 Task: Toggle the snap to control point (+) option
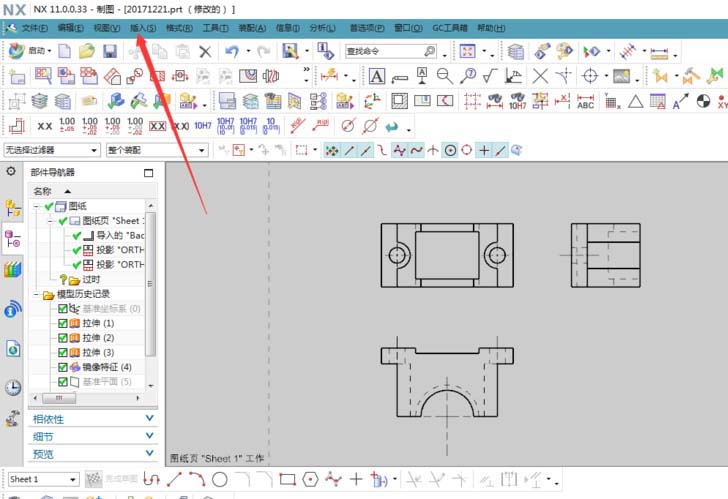click(484, 150)
